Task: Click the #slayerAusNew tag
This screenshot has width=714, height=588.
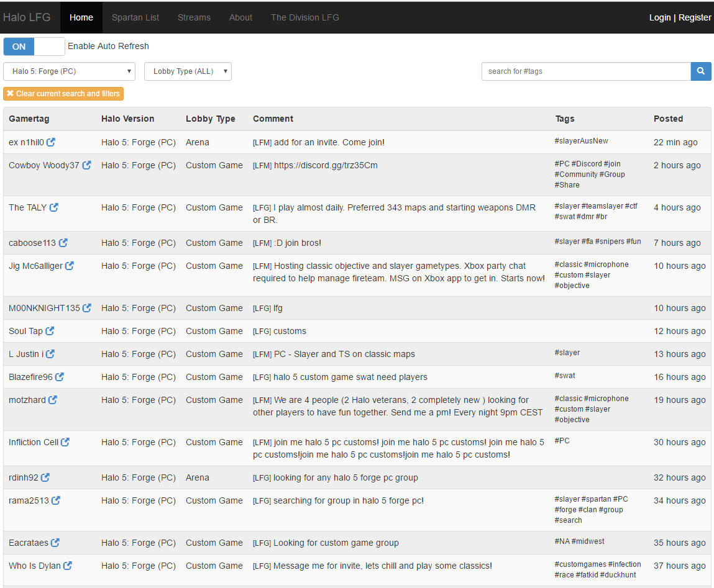Action: tap(582, 141)
